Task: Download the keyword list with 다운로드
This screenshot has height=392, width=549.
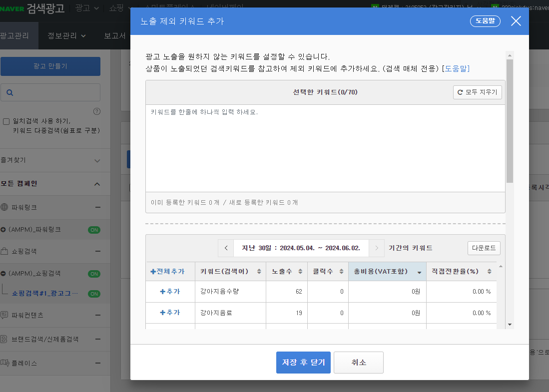Action: (484, 248)
